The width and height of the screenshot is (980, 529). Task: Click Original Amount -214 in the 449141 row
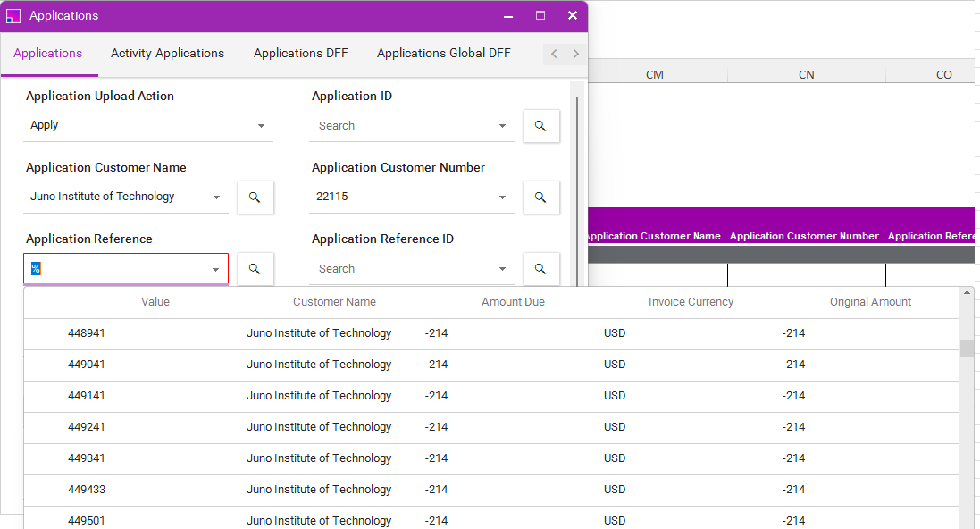tap(794, 396)
